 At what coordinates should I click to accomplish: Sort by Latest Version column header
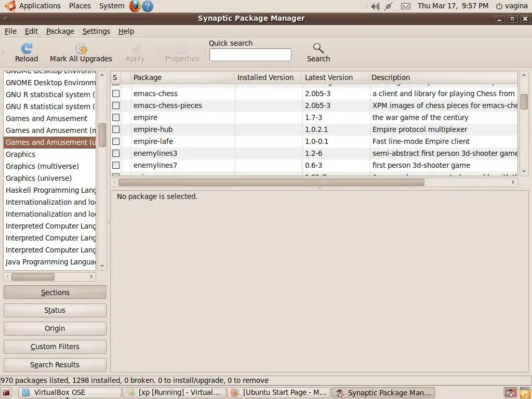tap(336, 78)
